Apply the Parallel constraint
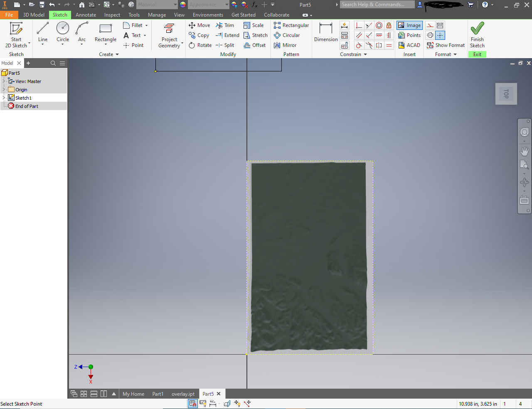 [x=359, y=35]
